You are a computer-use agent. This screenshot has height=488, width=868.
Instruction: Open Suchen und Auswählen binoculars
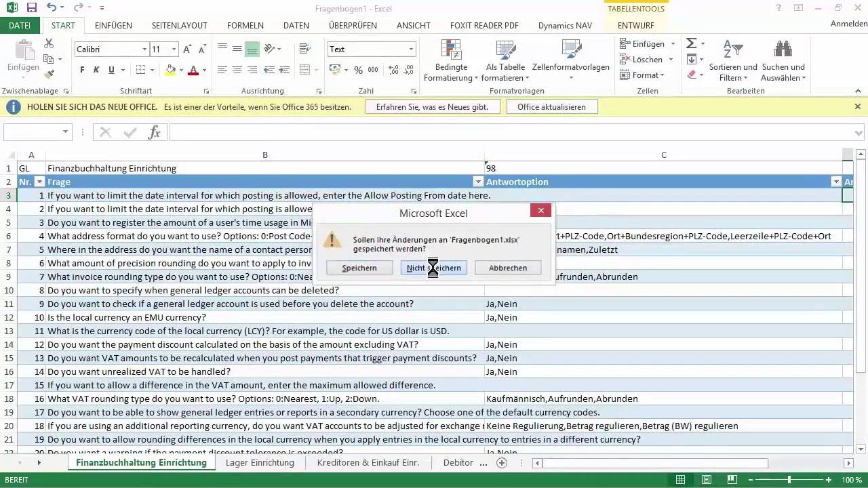tap(783, 61)
